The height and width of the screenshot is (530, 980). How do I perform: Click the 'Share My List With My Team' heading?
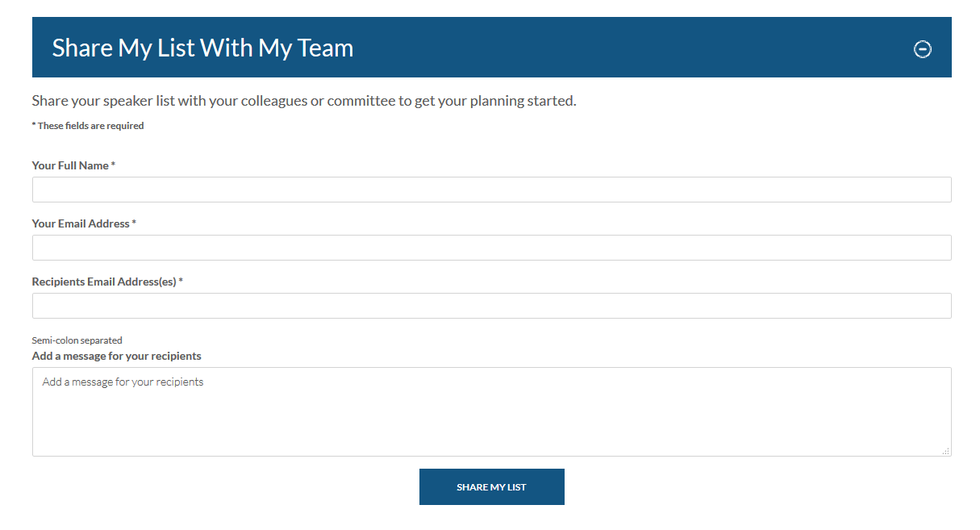[x=202, y=48]
